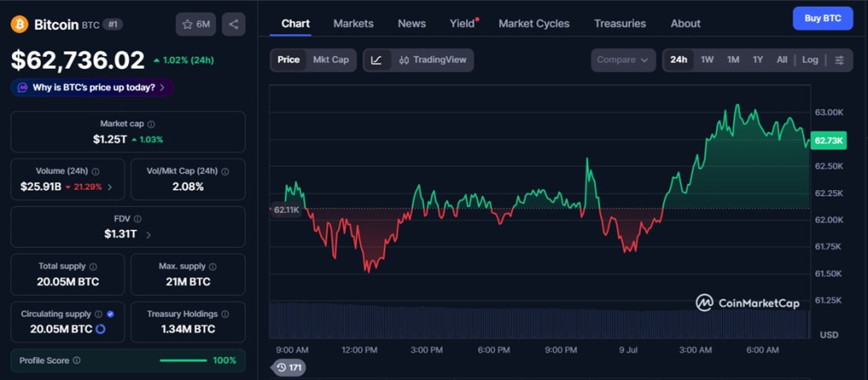The height and width of the screenshot is (380, 868).
Task: Click info icon beside Volume (24h)
Action: pyautogui.click(x=95, y=171)
